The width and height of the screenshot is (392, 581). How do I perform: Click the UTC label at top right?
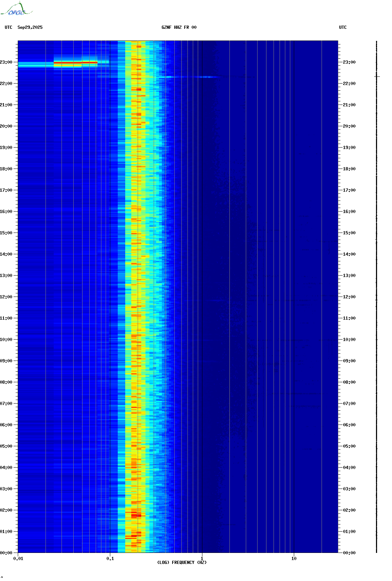[x=343, y=27]
